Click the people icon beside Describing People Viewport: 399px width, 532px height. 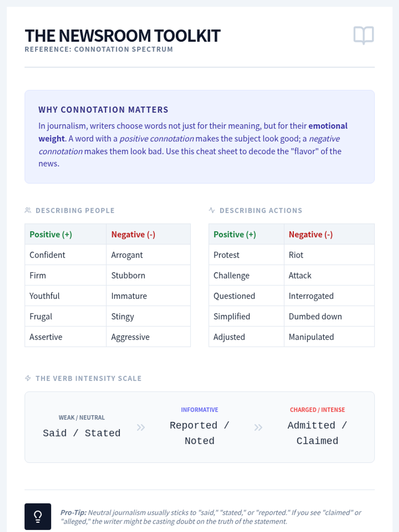28,210
